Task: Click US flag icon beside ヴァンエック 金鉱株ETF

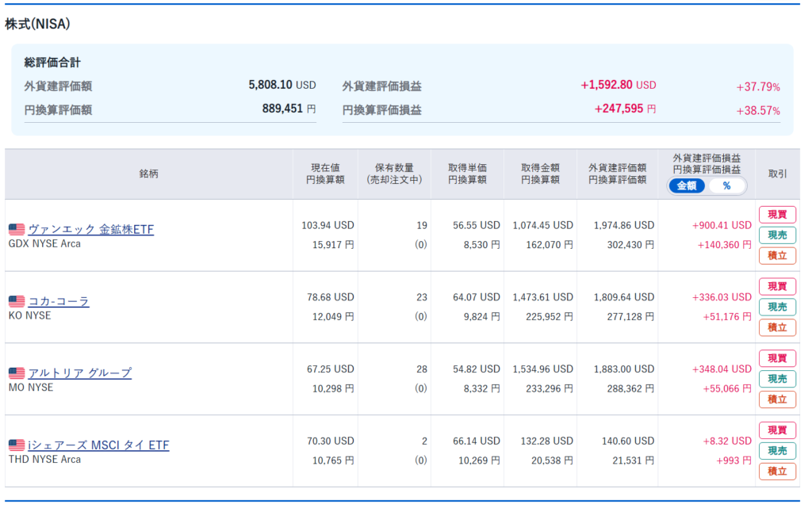Action: tap(17, 230)
